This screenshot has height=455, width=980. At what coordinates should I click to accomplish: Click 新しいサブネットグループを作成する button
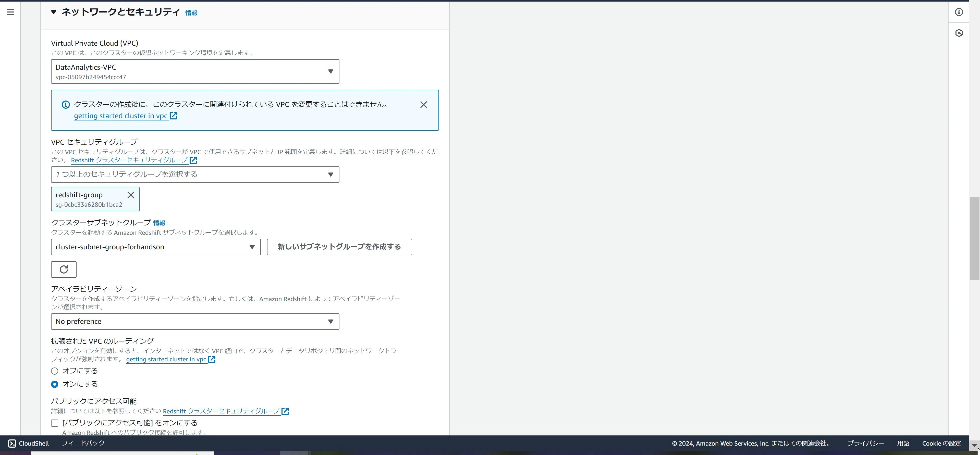tap(339, 247)
